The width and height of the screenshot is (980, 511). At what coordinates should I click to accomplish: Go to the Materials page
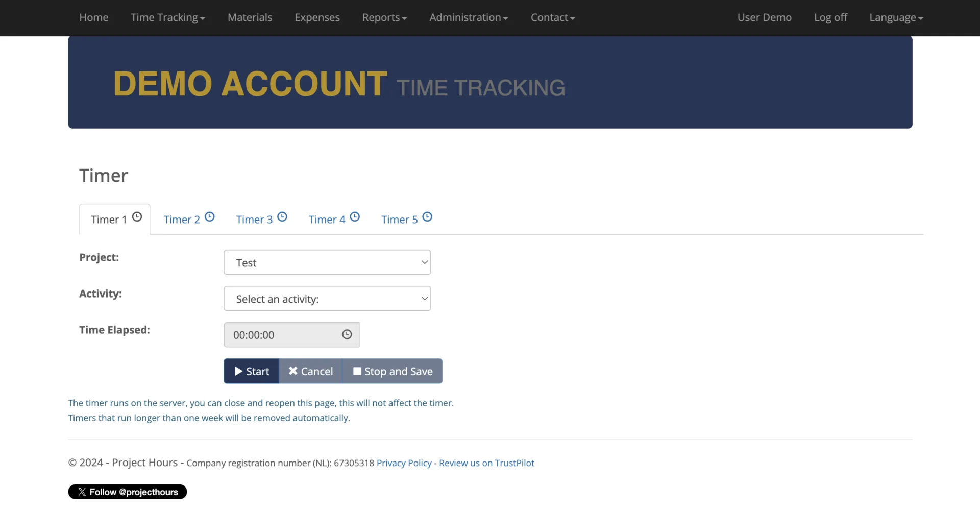250,17
